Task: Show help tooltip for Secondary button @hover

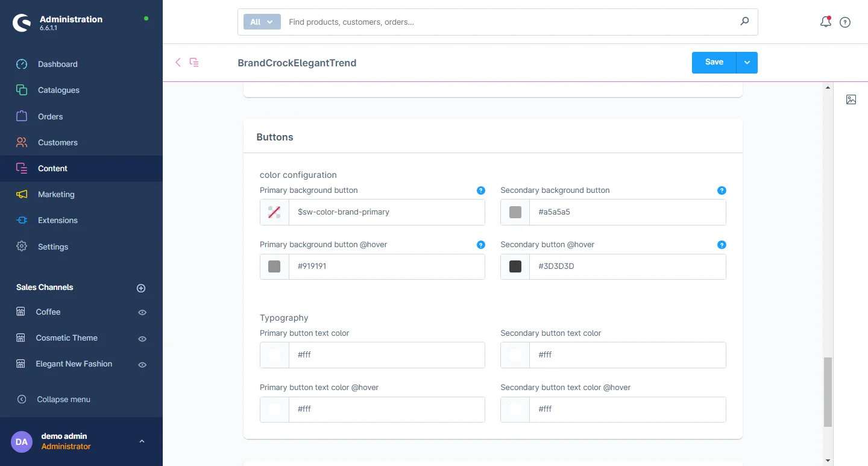Action: tap(722, 245)
